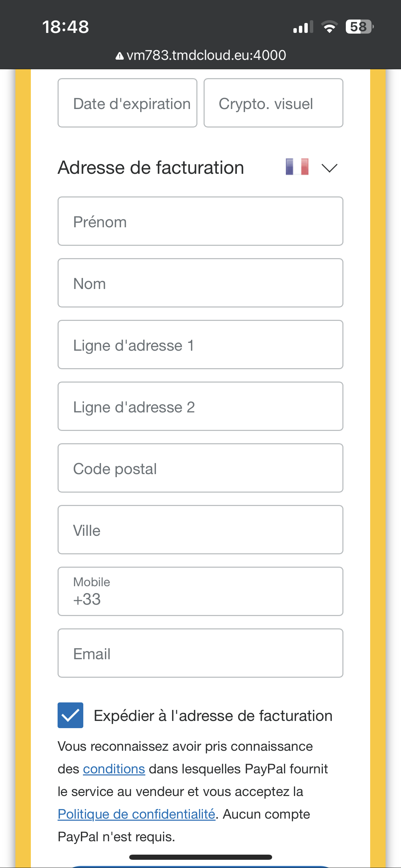401x868 pixels.
Task: Expand the billing country dropdown chevron
Action: tap(329, 168)
